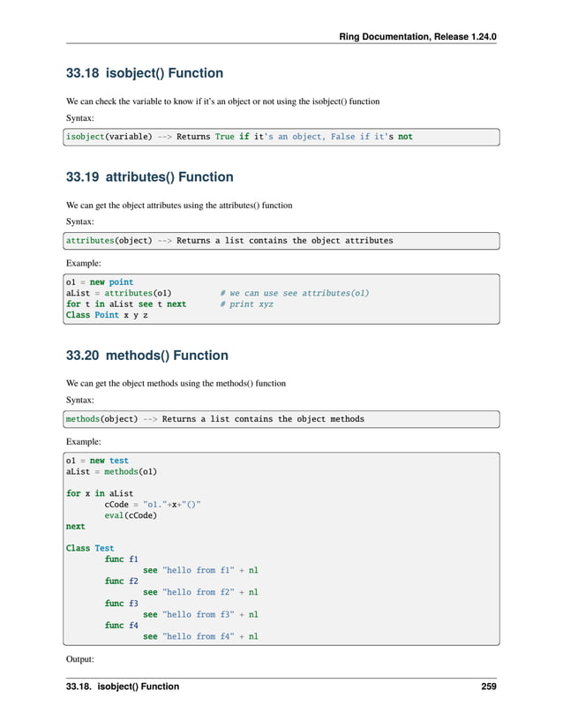Click the code "aList = methods(o1)"

pos(111,471)
